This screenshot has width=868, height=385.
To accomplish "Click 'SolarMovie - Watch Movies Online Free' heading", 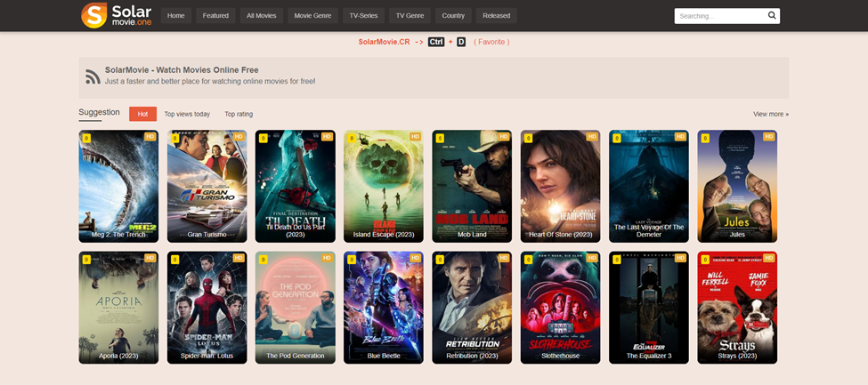I will [182, 70].
